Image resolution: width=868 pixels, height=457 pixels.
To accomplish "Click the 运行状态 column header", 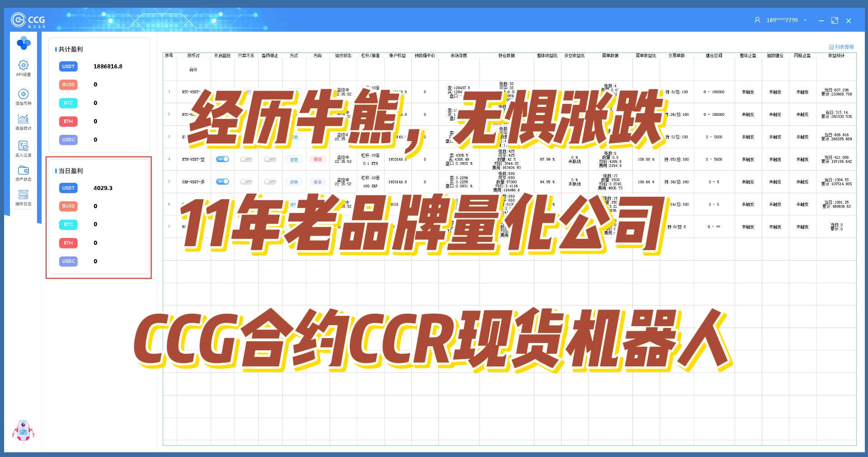I will [x=343, y=56].
